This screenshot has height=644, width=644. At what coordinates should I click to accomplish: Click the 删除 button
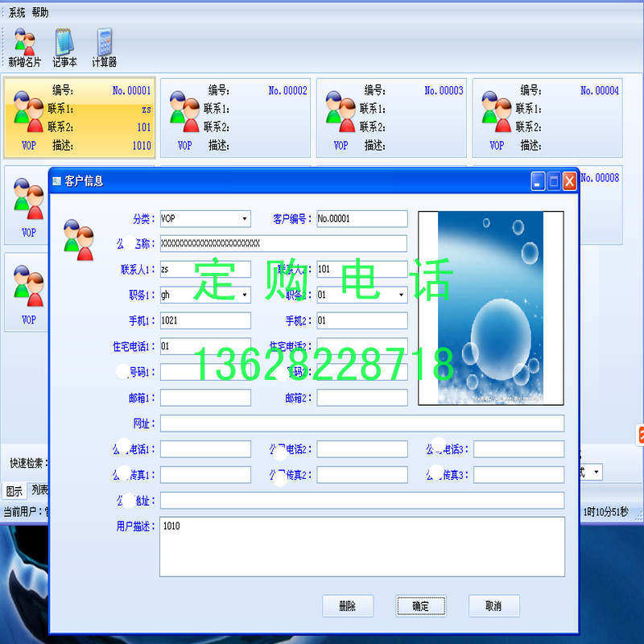348,606
